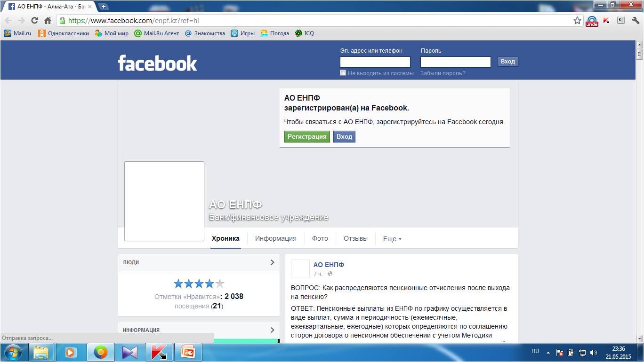Click the post timestamp 7 ч.
This screenshot has width=644, height=362.
pyautogui.click(x=318, y=274)
